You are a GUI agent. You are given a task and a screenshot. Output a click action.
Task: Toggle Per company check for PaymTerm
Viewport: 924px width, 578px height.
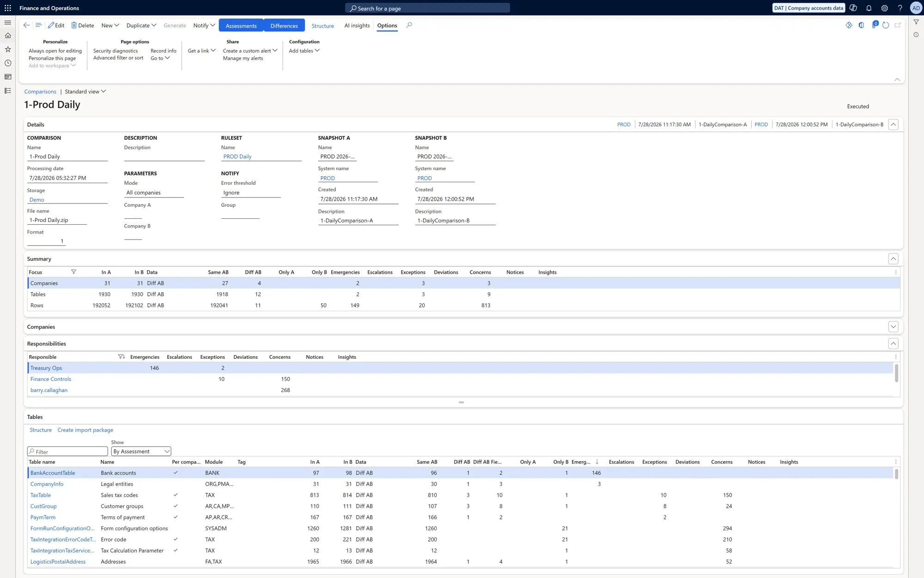click(x=176, y=517)
